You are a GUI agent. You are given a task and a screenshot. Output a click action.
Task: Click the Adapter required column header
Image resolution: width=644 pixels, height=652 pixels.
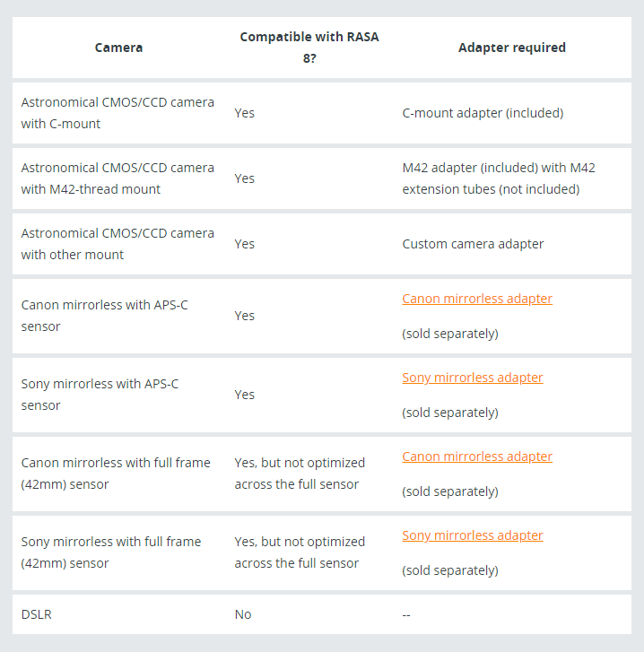[x=512, y=48]
